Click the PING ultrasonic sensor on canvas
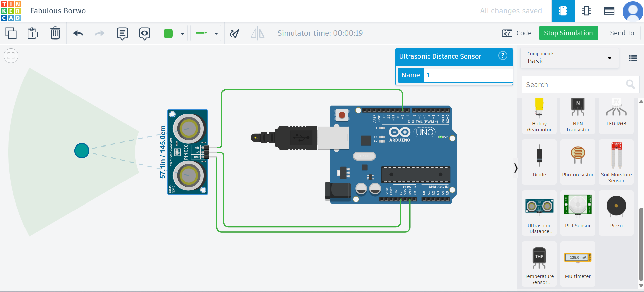 (188, 152)
